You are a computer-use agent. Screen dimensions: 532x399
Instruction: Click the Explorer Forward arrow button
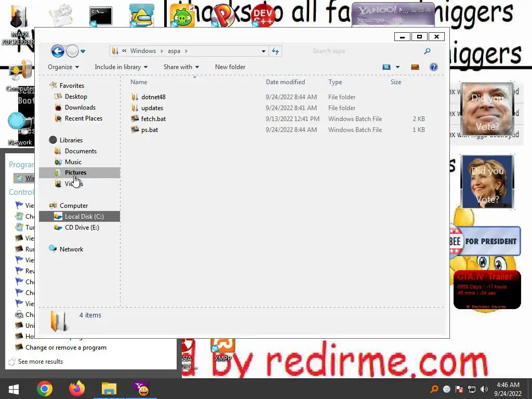coord(72,51)
